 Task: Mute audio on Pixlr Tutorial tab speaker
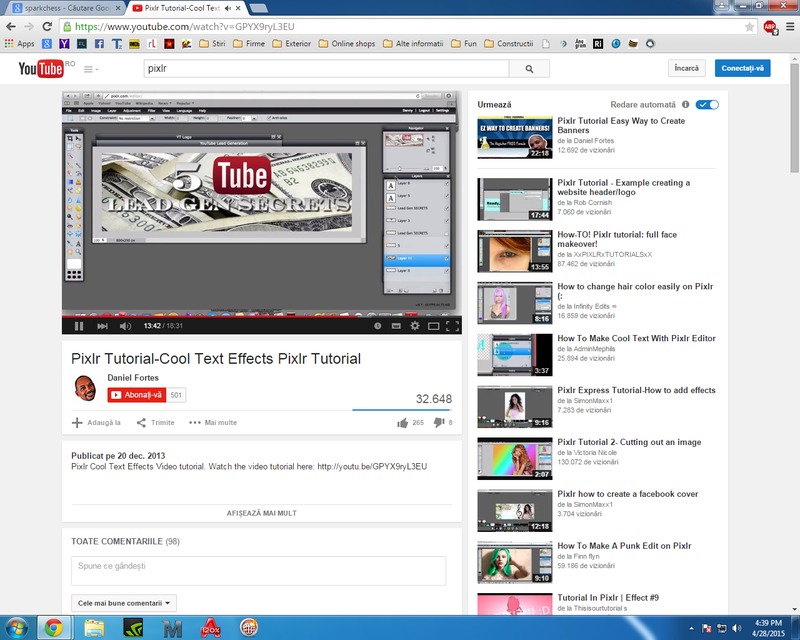coord(228,8)
